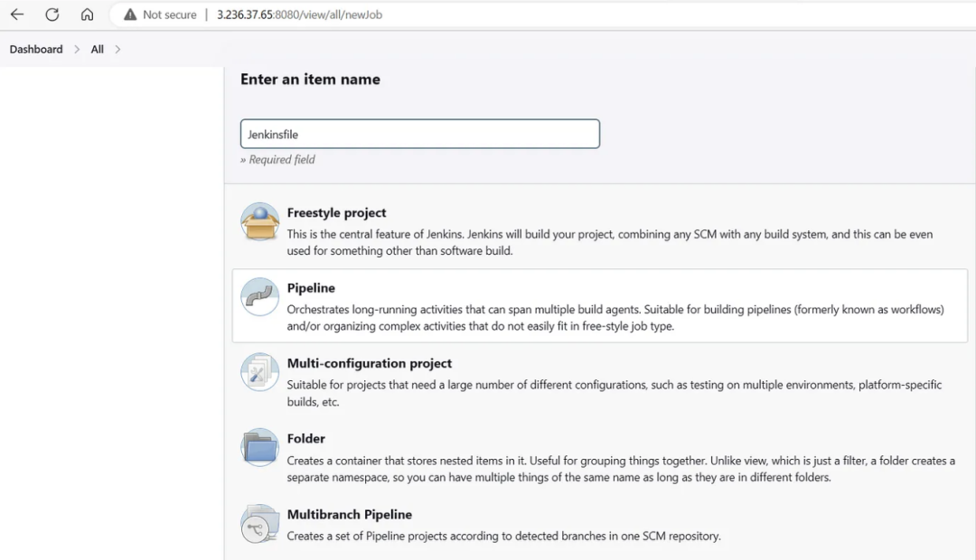Screen dimensions: 976x560
Task: Focus the item name input field
Action: [419, 134]
